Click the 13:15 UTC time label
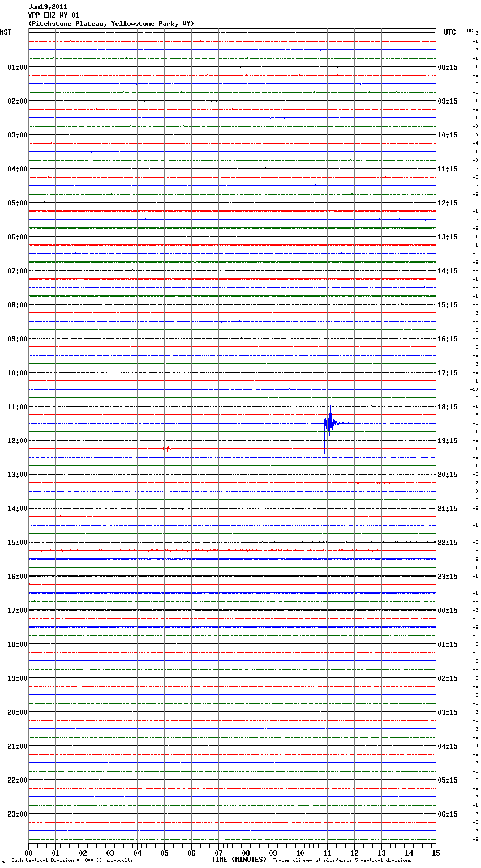The image size is (481, 868). point(448,237)
